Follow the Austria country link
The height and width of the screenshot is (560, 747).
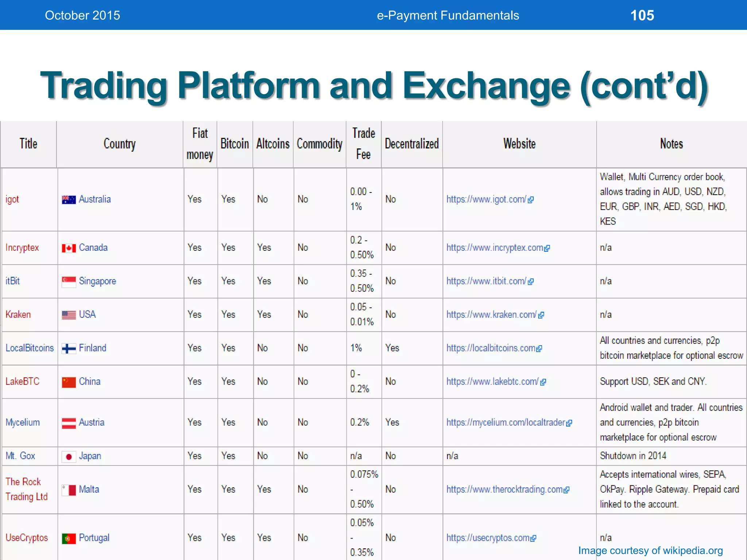click(92, 422)
